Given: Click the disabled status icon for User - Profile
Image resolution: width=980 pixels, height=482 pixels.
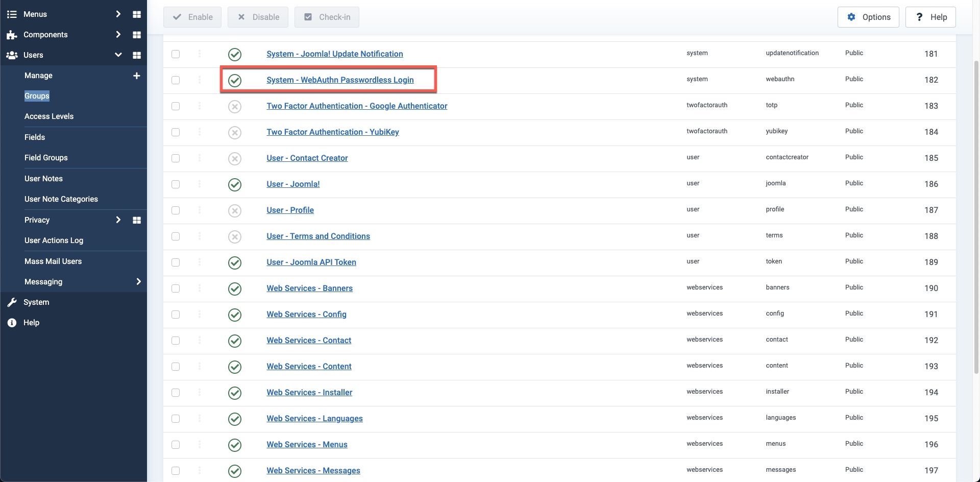Looking at the screenshot, I should tap(234, 211).
